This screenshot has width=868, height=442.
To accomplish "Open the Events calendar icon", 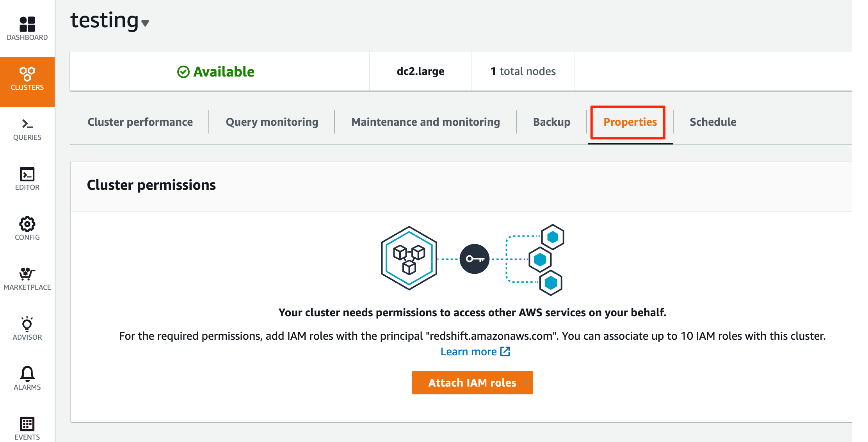I will 27,424.
